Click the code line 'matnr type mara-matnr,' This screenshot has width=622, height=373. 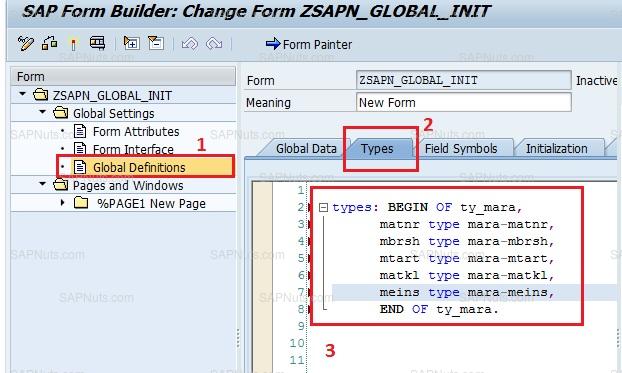pyautogui.click(x=467, y=225)
